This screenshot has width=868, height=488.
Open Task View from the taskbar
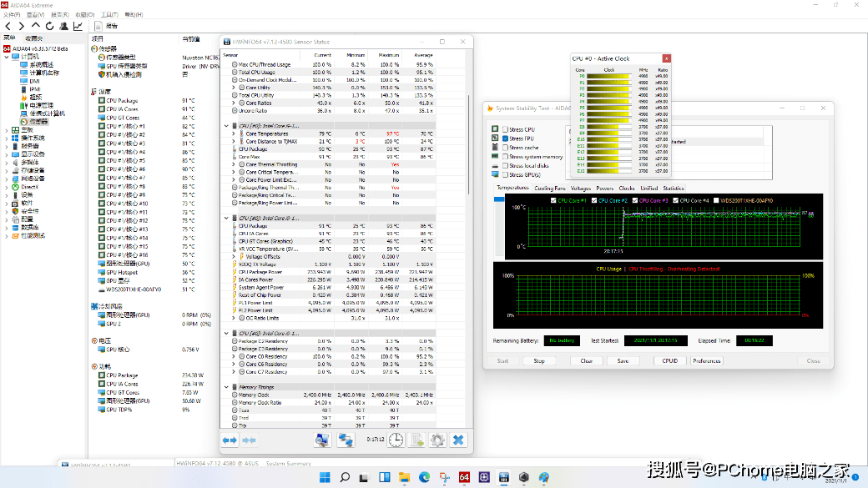[x=364, y=477]
